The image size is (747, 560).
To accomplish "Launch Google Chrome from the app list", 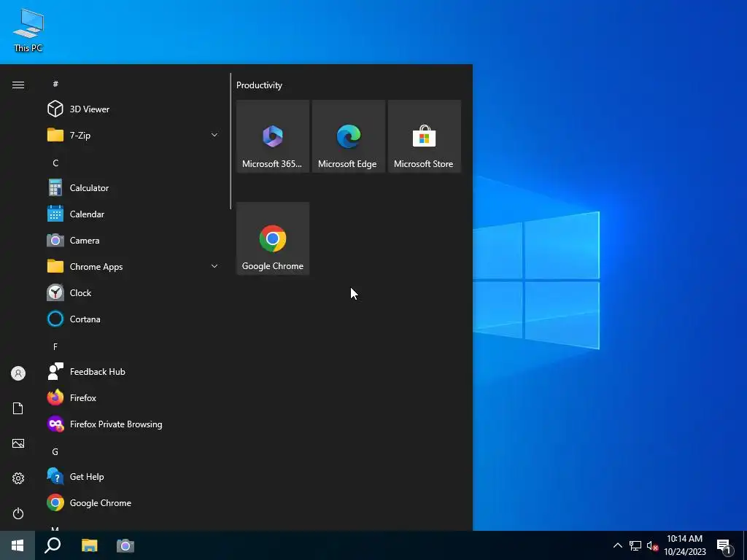I will [x=133, y=503].
